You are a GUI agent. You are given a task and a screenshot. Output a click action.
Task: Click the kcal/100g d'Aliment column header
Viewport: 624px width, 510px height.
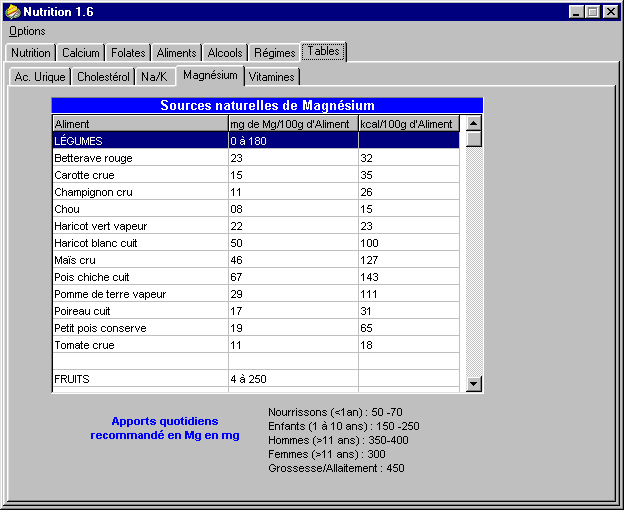[x=408, y=124]
